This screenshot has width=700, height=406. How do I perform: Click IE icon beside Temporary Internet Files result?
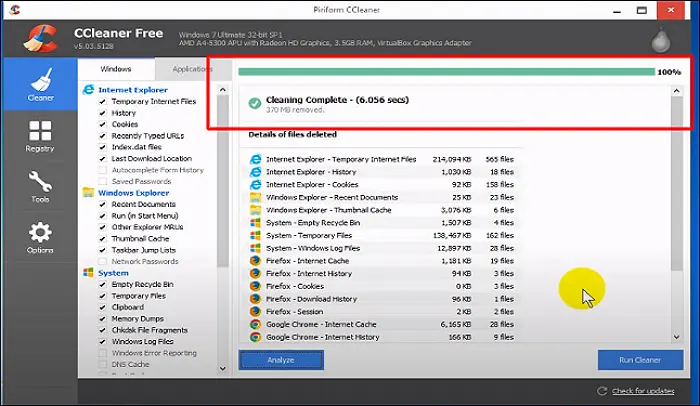(x=255, y=159)
